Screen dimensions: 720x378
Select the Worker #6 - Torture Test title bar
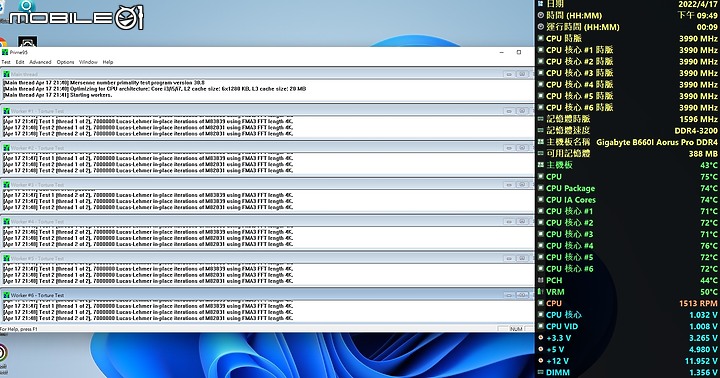point(267,295)
